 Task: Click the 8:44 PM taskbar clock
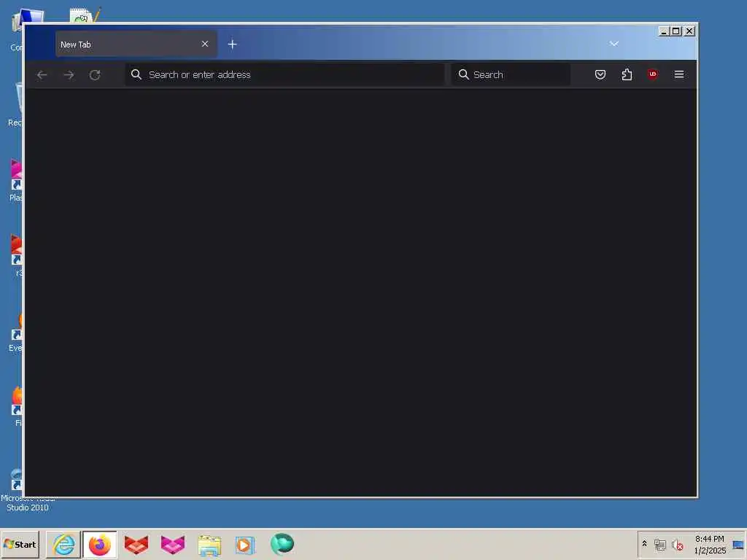[x=709, y=539]
